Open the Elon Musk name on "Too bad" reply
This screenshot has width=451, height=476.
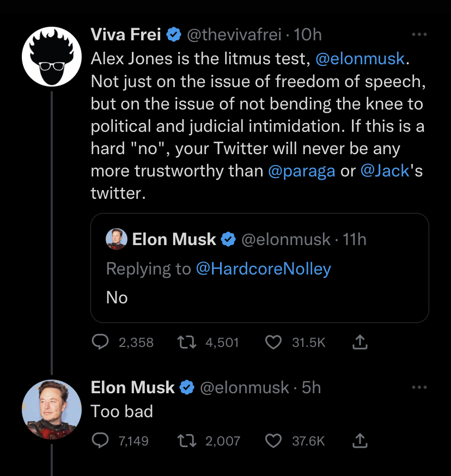point(133,387)
